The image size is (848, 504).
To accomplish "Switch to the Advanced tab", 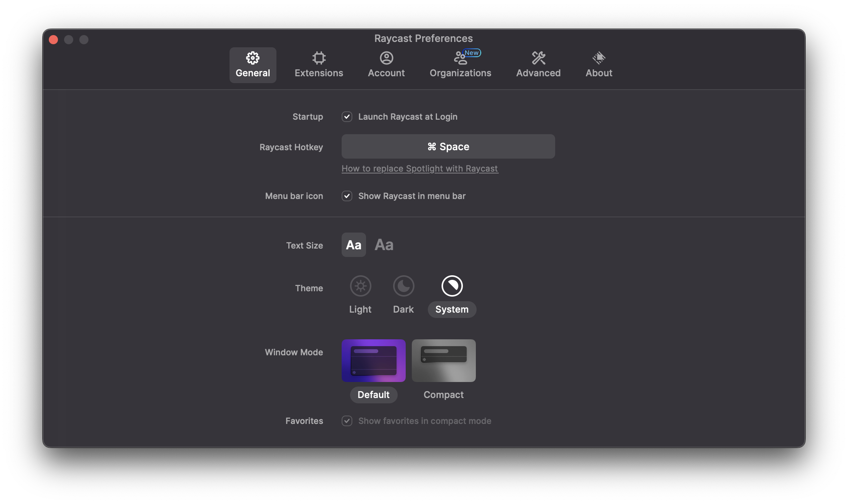I will click(x=538, y=65).
